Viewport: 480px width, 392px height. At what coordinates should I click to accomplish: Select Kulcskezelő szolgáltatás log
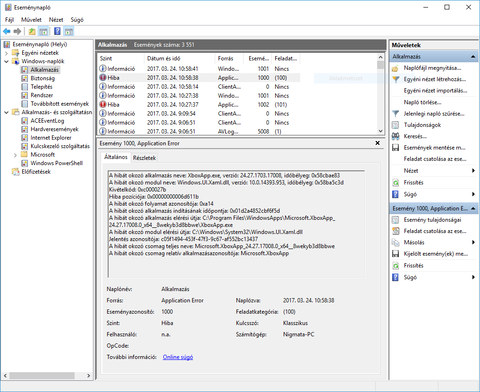coord(60,146)
